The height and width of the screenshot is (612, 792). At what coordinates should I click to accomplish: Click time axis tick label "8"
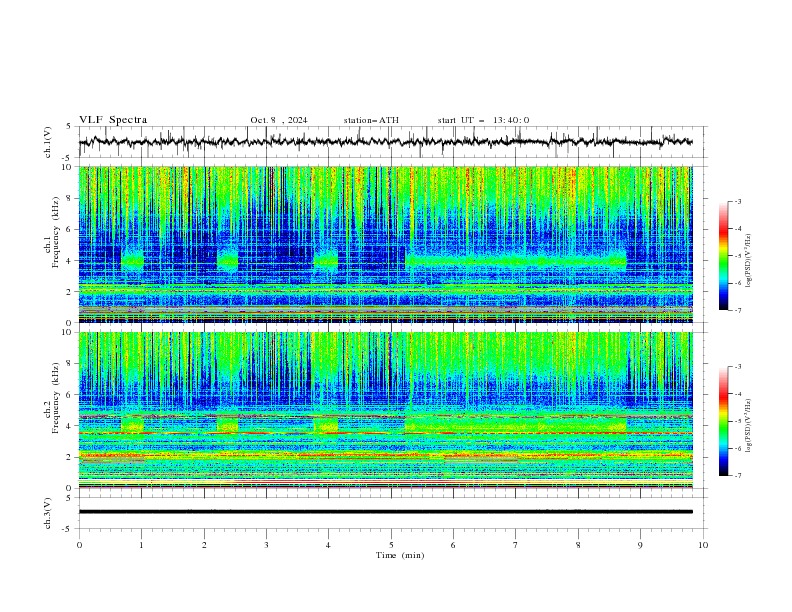[x=578, y=545]
